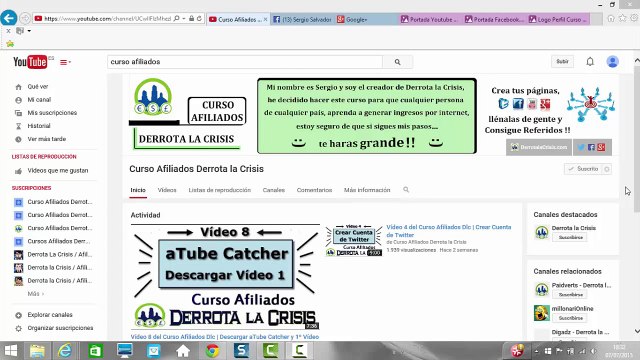Open the Comentarios channel tab
The image size is (640, 360).
(314, 190)
